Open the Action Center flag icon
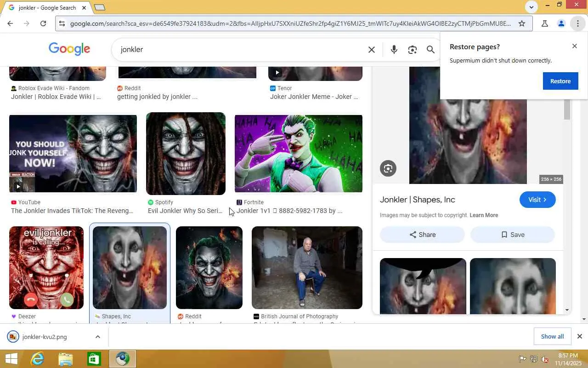Screen dimensions: 588x368 click(522, 359)
